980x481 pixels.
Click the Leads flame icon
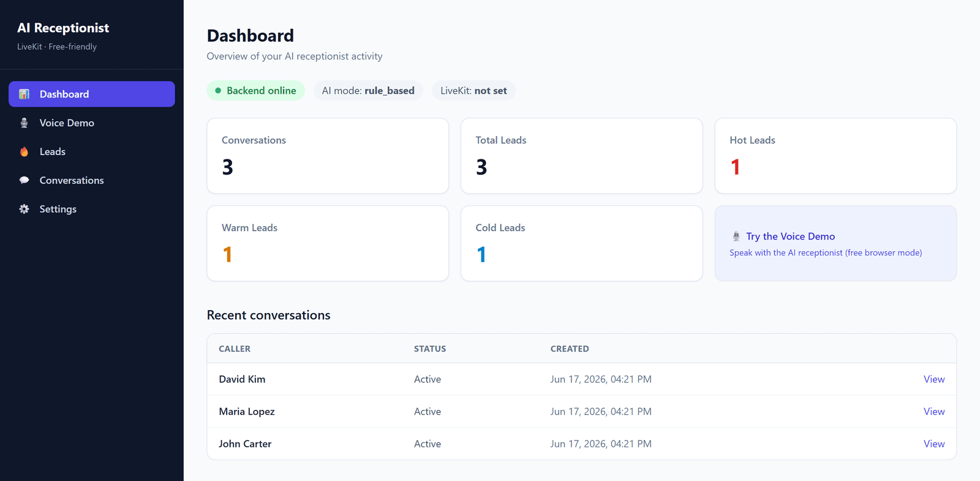point(24,152)
